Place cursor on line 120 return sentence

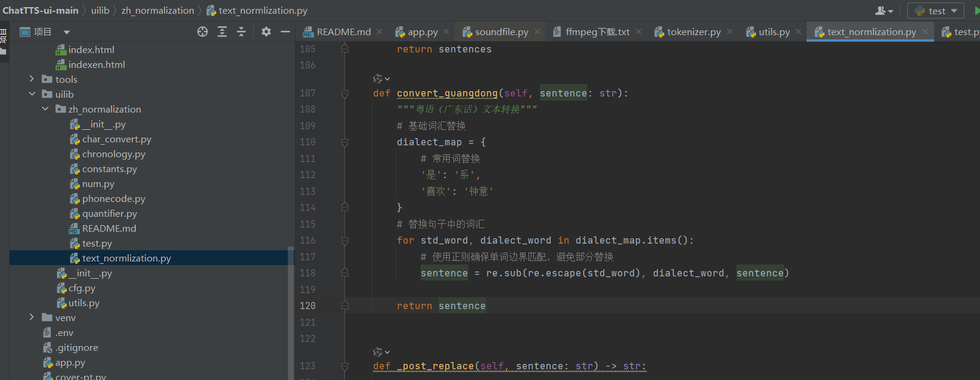click(x=441, y=306)
